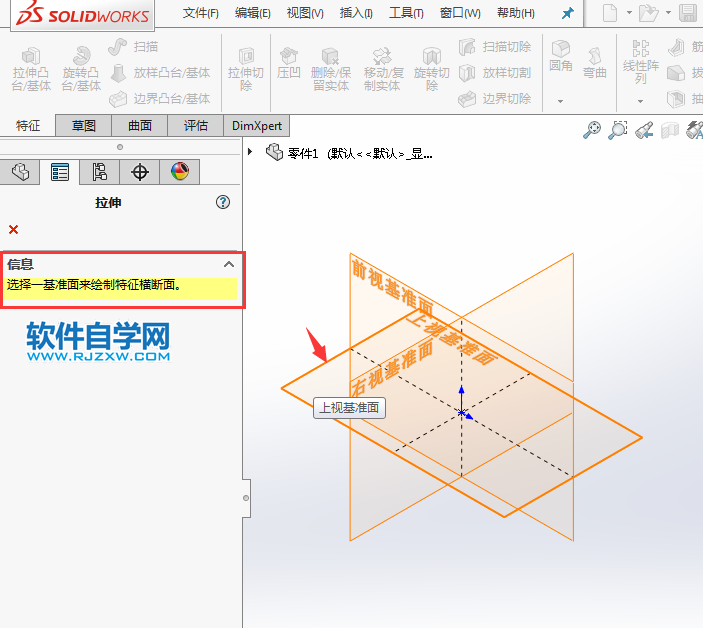Switch to the PropertyManager tab icon
Screen dimensions: 703x628
[x=60, y=172]
